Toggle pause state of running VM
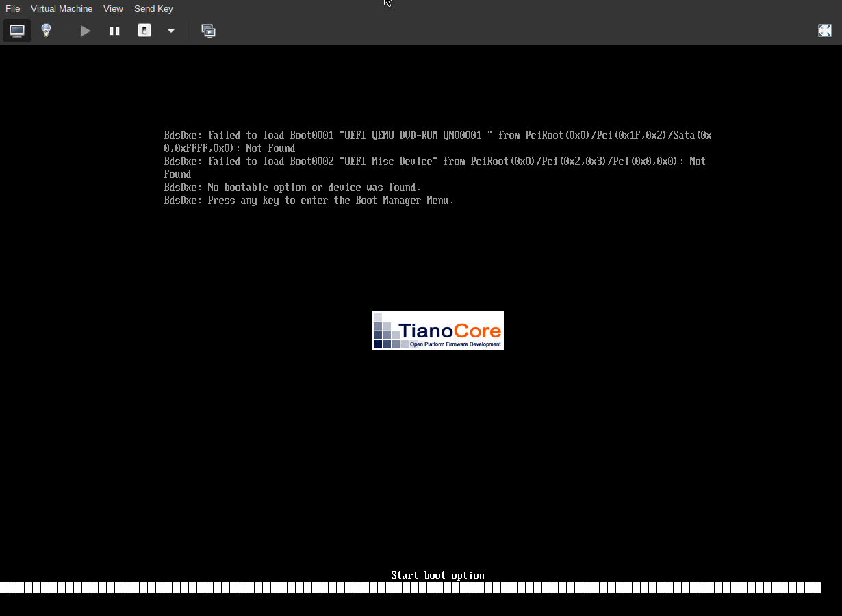This screenshot has height=616, width=842. click(114, 31)
